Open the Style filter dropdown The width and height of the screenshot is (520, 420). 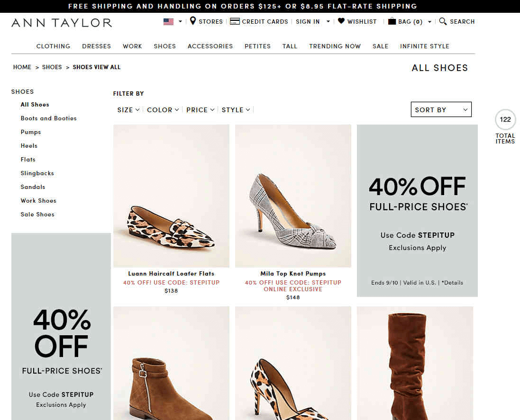(x=236, y=110)
